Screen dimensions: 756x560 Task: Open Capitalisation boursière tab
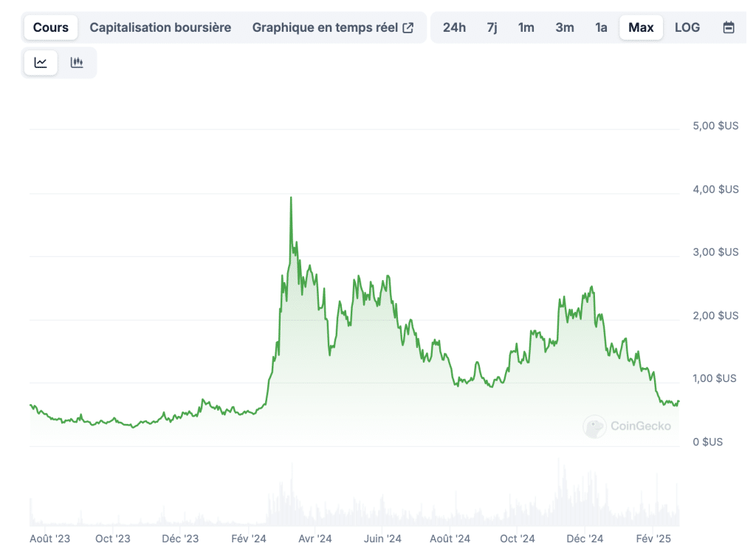[160, 27]
